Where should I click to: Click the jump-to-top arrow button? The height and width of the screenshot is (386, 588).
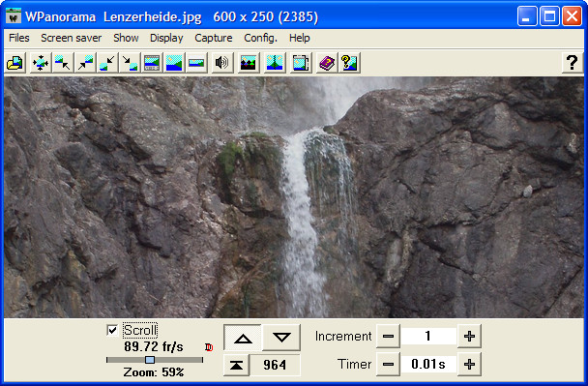click(x=236, y=365)
